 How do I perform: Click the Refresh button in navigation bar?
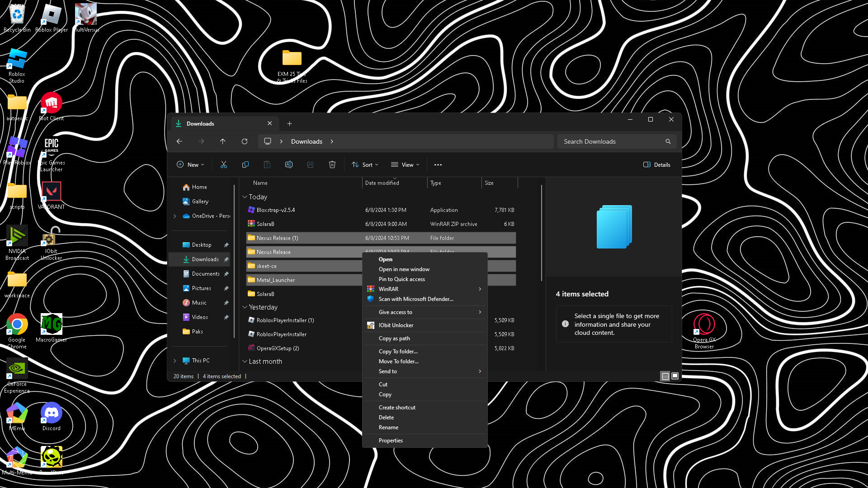[x=245, y=141]
